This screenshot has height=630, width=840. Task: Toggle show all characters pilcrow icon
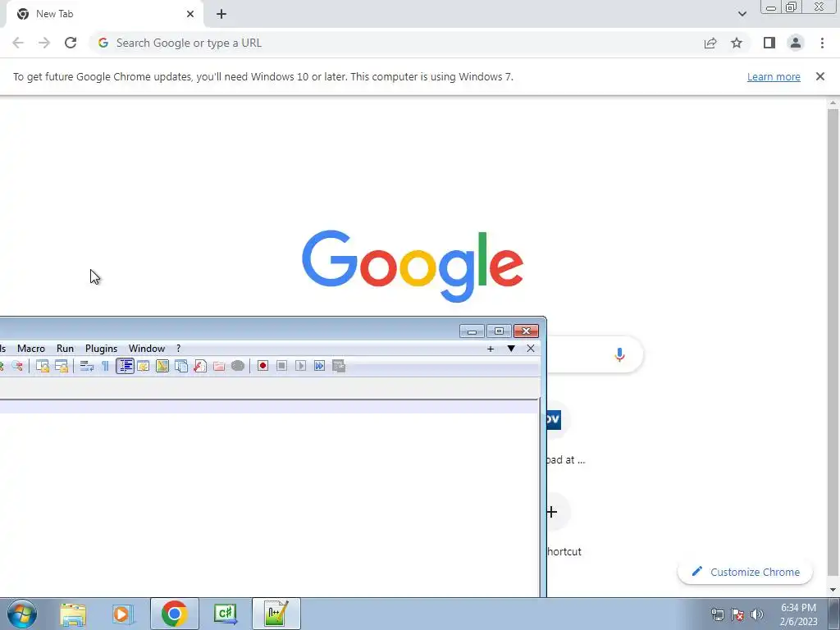pos(106,366)
